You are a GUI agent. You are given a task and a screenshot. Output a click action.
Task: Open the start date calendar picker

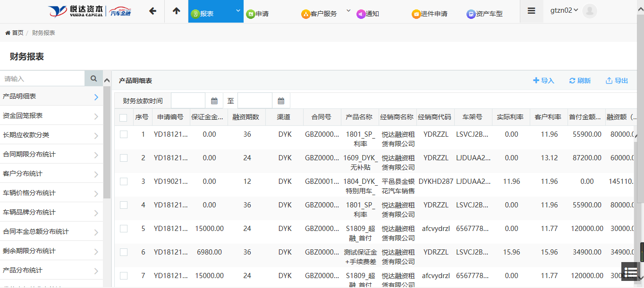(x=214, y=101)
